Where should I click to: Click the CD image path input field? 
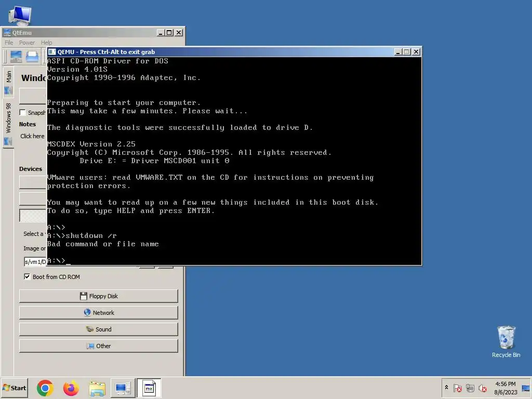click(35, 262)
